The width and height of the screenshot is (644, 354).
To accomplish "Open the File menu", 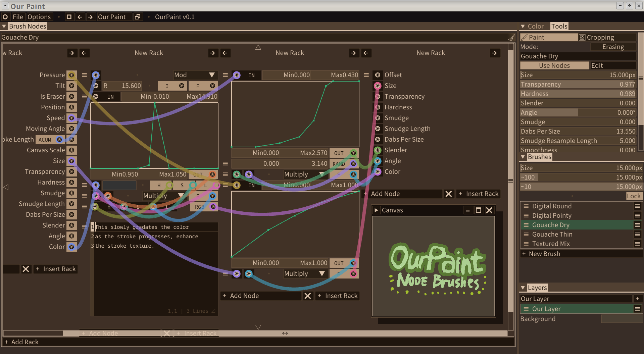I will (18, 17).
